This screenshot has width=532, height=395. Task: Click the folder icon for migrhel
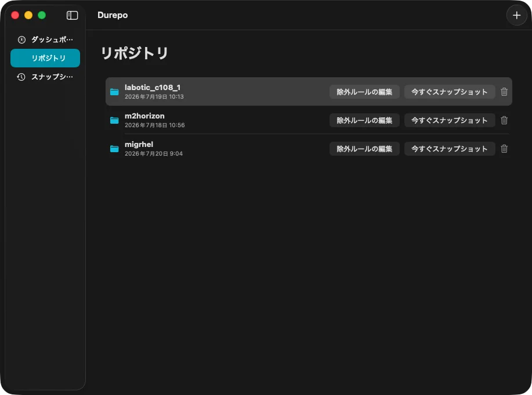114,149
